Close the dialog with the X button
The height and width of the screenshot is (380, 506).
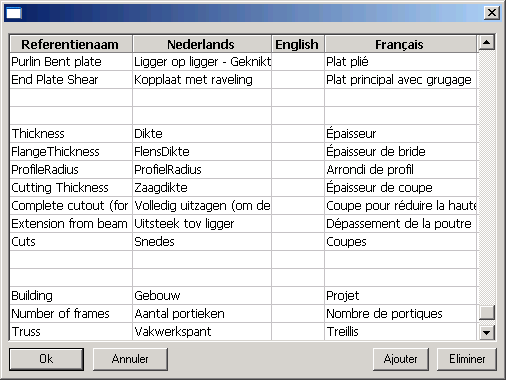tap(492, 13)
